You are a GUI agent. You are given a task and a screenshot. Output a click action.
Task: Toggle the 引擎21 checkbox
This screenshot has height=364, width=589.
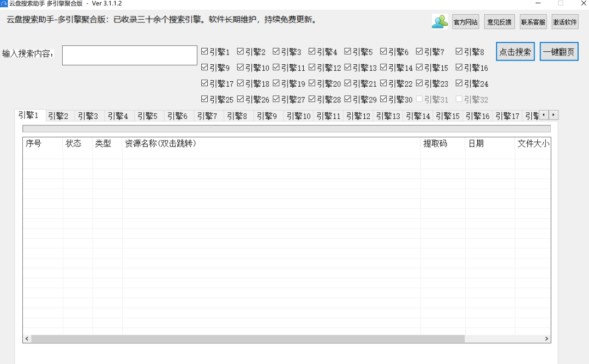(348, 83)
